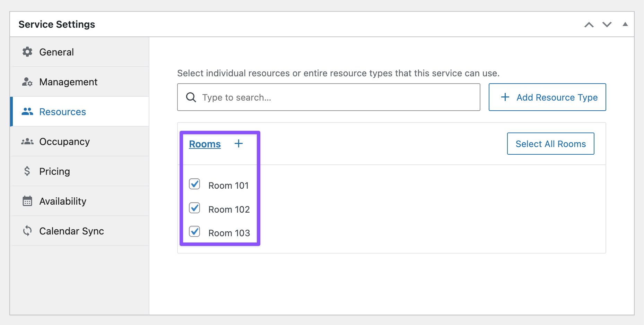644x325 pixels.
Task: Move Service Settings panel down
Action: tap(607, 25)
